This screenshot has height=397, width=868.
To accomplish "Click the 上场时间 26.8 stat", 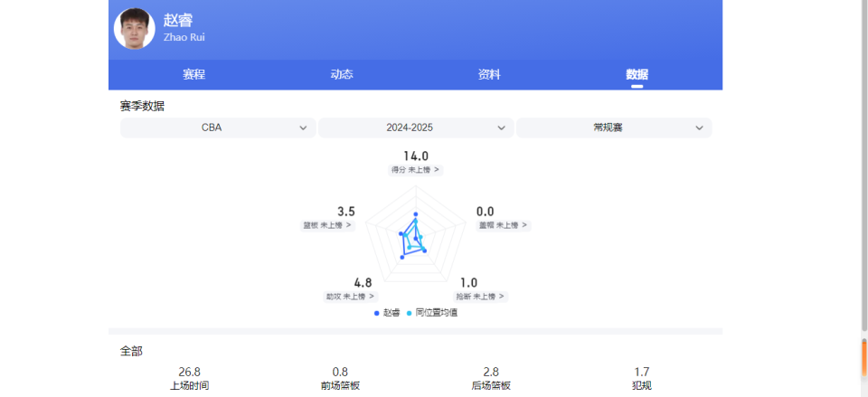I will pyautogui.click(x=190, y=378).
